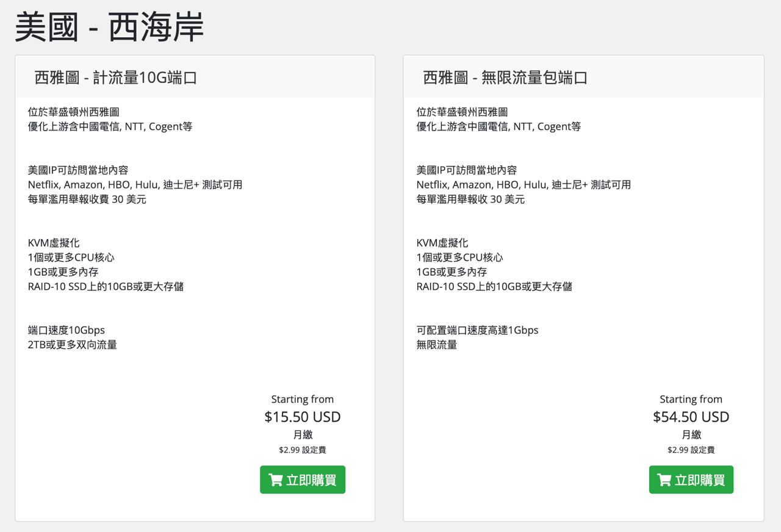Image resolution: width=781 pixels, height=532 pixels.
Task: Click 月繳 billing label under $54.50 USD
Action: [691, 435]
